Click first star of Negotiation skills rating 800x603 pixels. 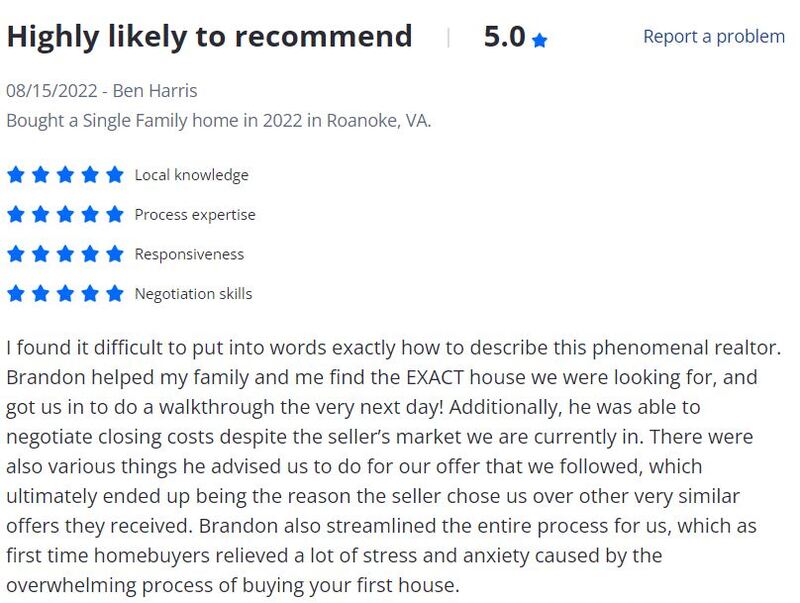(x=16, y=293)
